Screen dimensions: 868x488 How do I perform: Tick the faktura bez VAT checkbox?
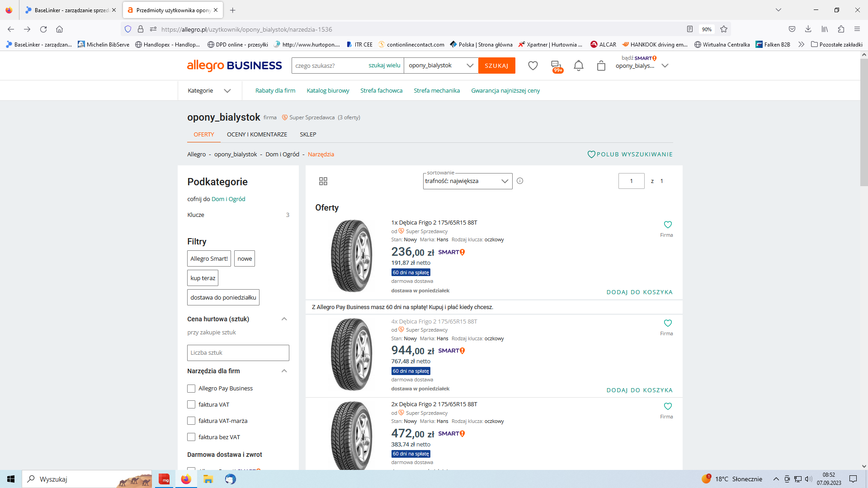coord(191,437)
